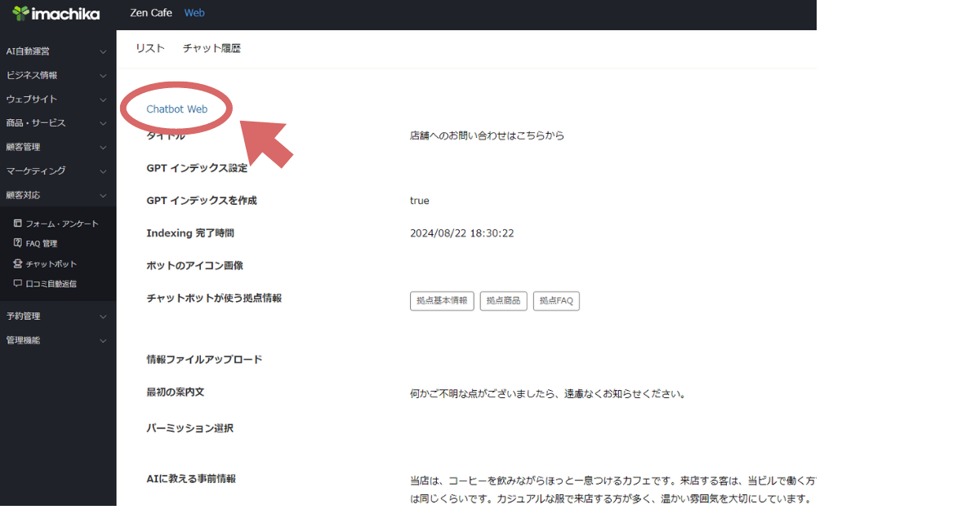
Task: Expand ビジネス情報 sidebar section
Action: [x=58, y=75]
